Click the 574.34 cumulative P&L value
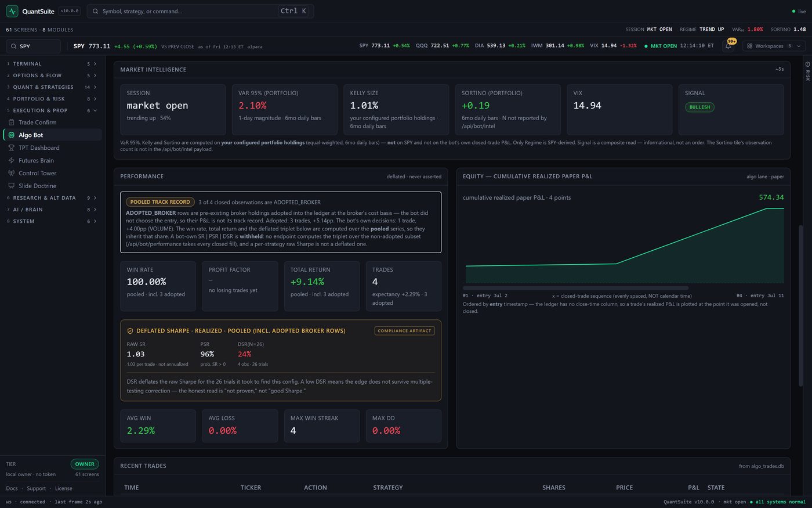The image size is (812, 508). tap(771, 197)
